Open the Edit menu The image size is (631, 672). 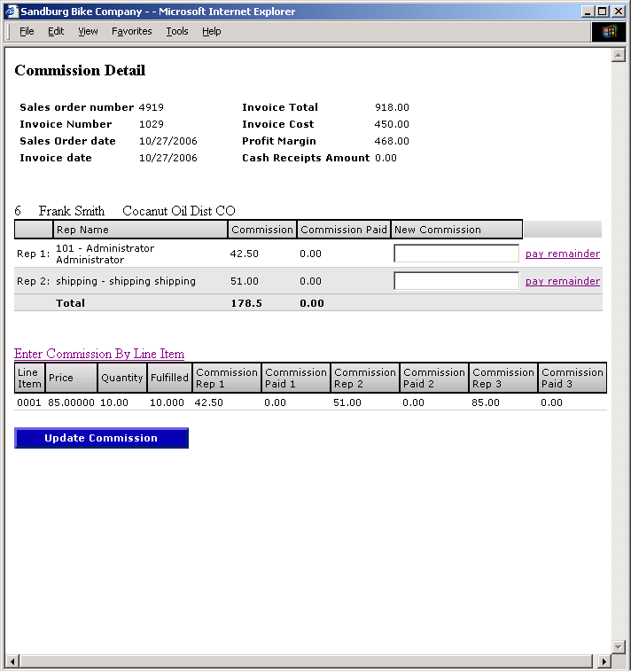coord(56,31)
